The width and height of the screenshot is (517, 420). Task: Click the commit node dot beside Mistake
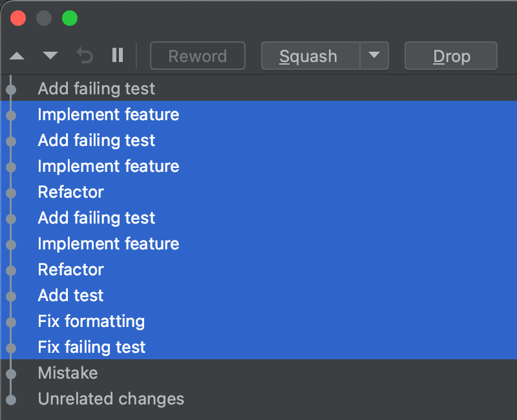click(11, 373)
